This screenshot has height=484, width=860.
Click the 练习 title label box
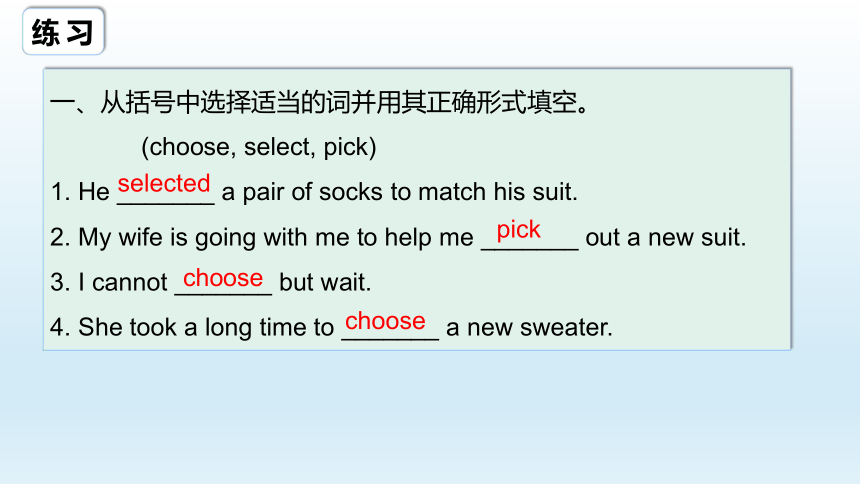64,31
